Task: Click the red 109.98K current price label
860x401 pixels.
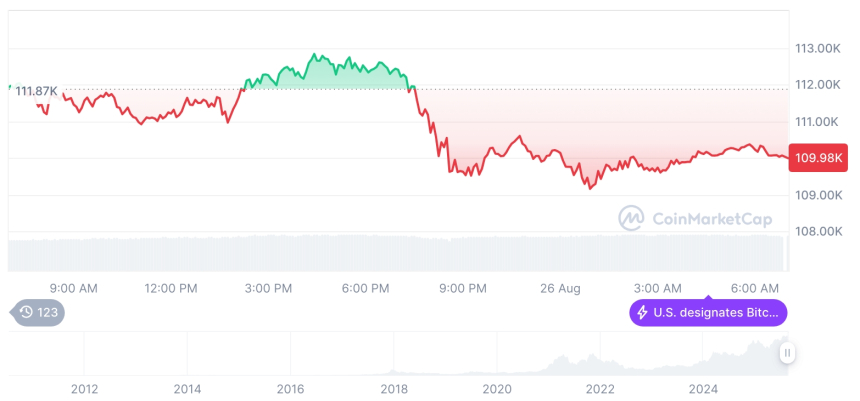Action: pyautogui.click(x=817, y=158)
